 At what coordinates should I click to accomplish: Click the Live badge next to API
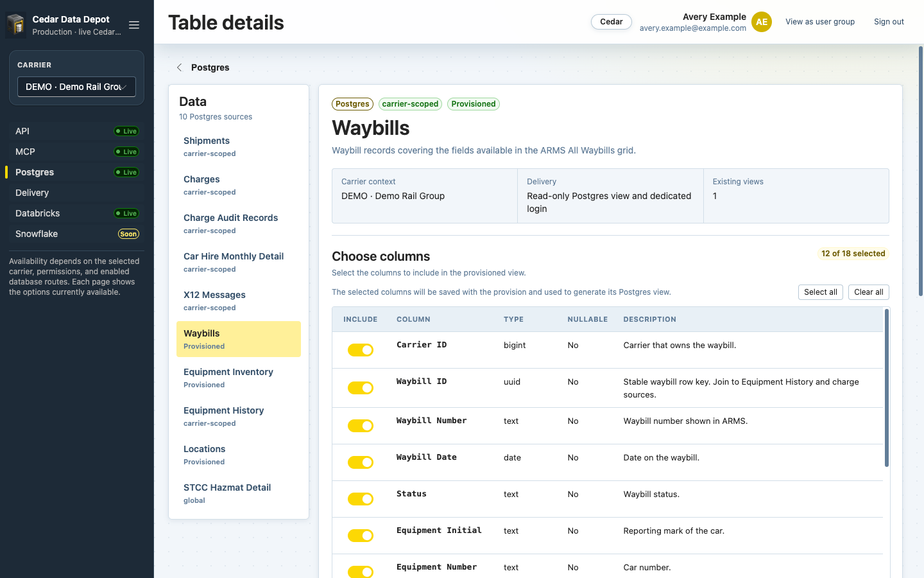[126, 131]
